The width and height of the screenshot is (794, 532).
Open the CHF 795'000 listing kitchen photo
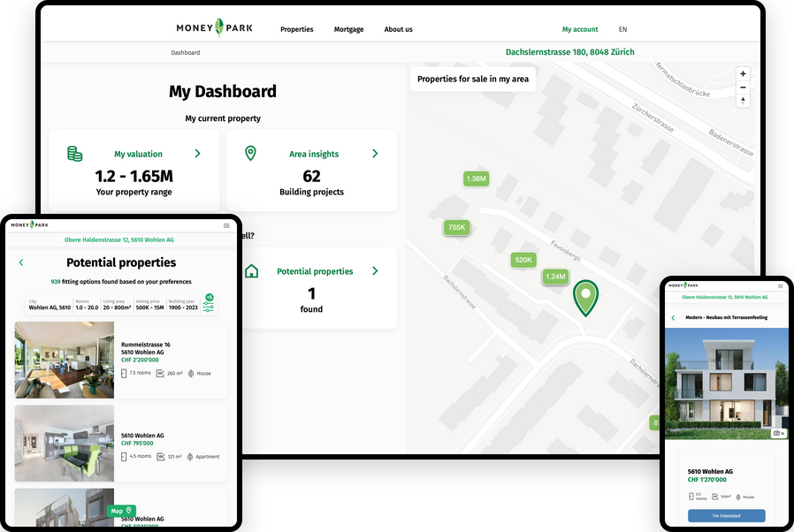65,443
